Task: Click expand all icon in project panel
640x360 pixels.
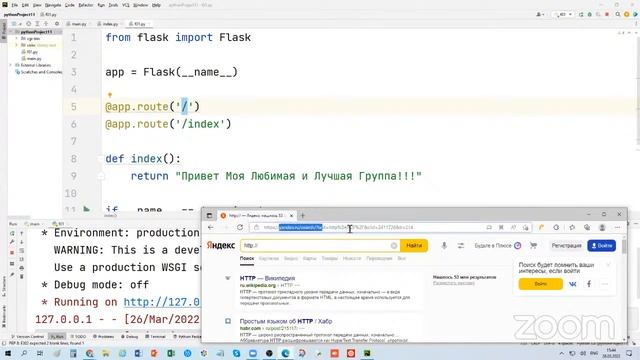Action: [38, 24]
